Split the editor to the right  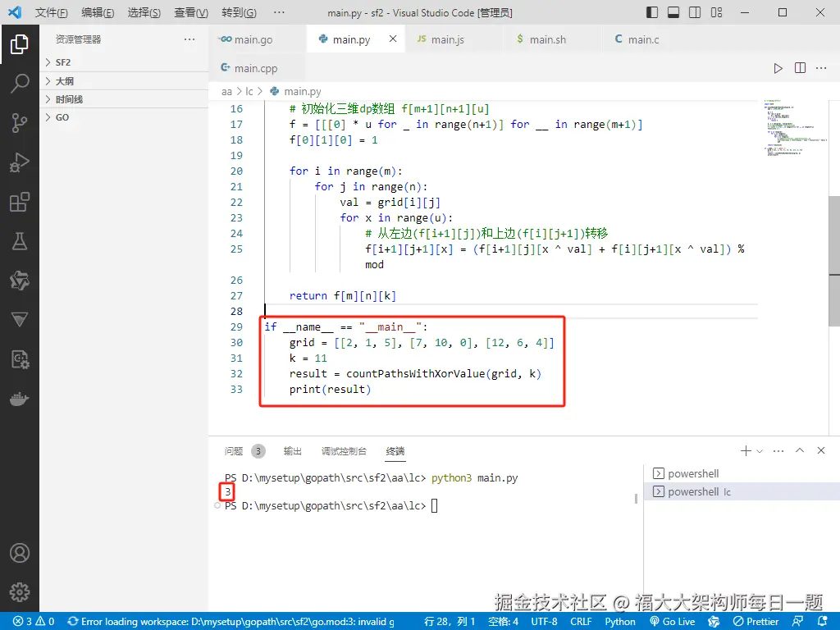pos(800,68)
